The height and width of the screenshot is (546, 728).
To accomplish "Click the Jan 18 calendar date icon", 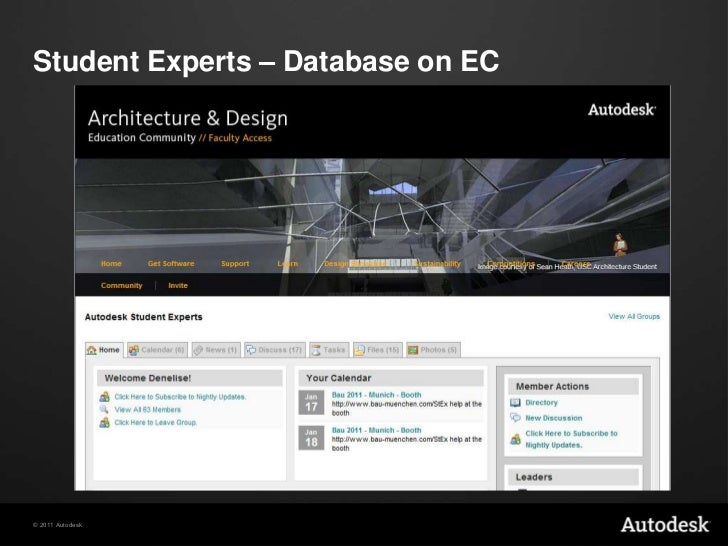I will click(311, 438).
